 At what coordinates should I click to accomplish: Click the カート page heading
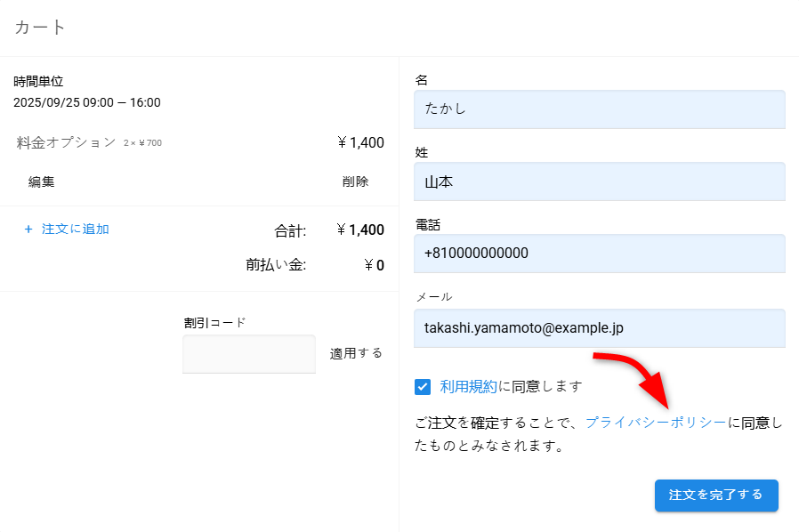coord(41,27)
